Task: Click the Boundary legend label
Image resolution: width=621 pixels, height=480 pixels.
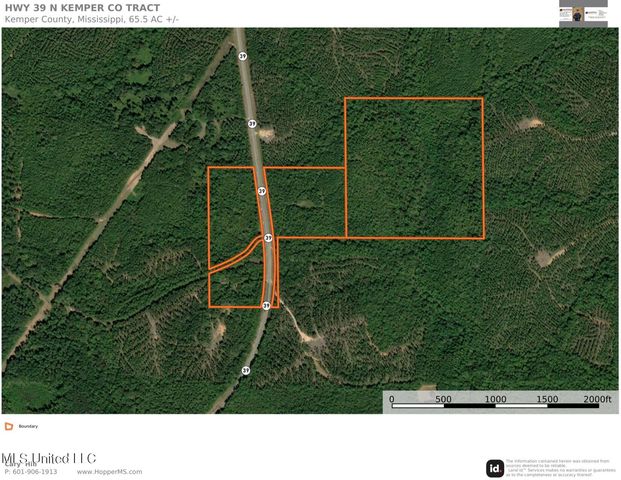Action: point(28,426)
